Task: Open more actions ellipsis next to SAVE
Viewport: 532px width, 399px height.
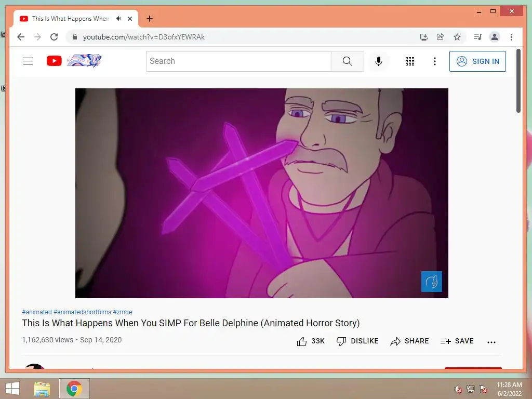Action: 491,342
